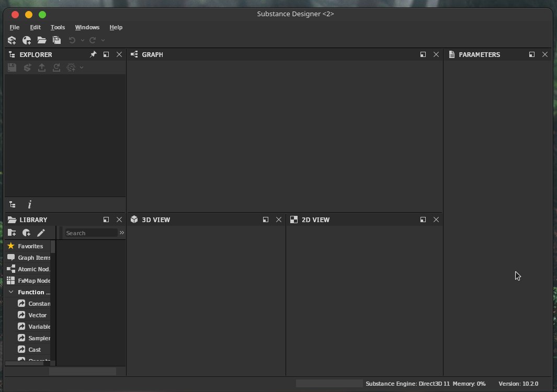Select the Cast function category
This screenshot has width=557, height=392.
(34, 349)
